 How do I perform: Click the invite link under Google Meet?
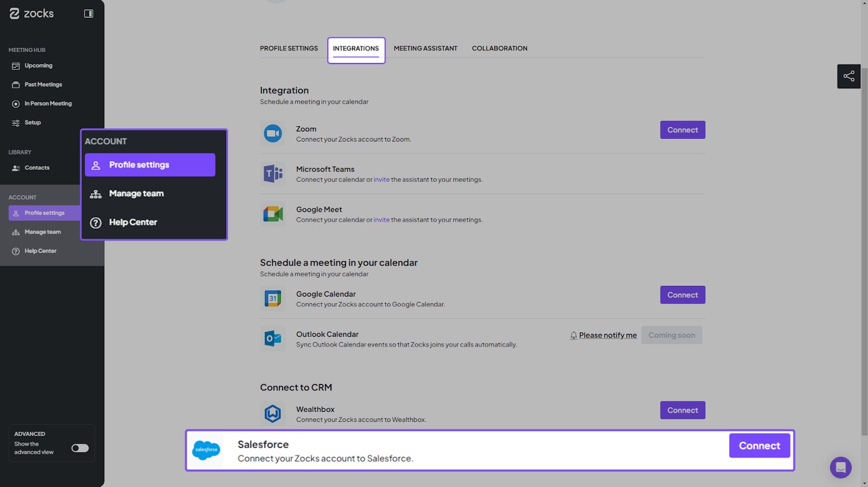pos(381,220)
